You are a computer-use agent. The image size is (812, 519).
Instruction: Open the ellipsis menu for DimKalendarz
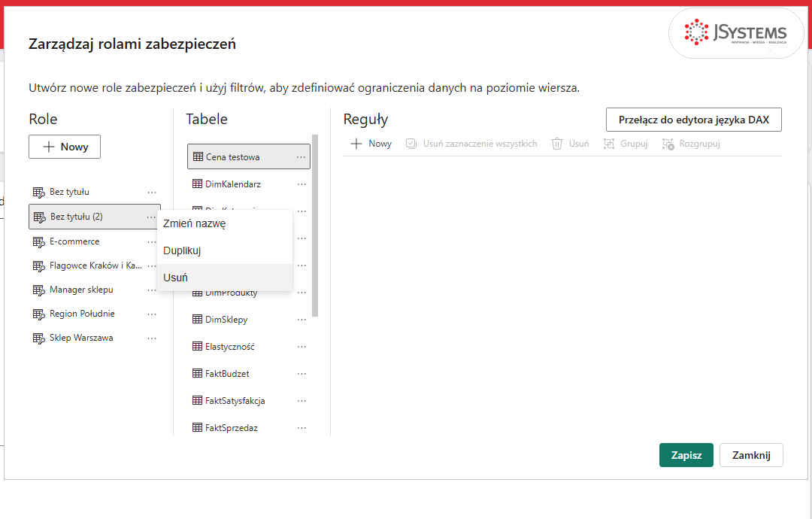[302, 184]
